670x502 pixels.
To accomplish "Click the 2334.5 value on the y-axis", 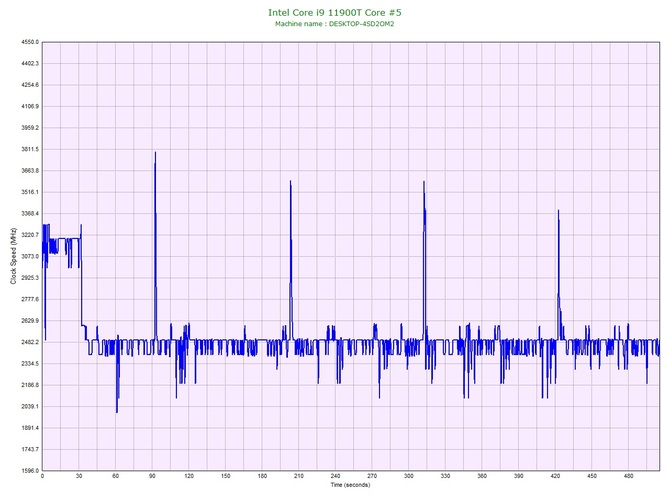I will [x=30, y=364].
